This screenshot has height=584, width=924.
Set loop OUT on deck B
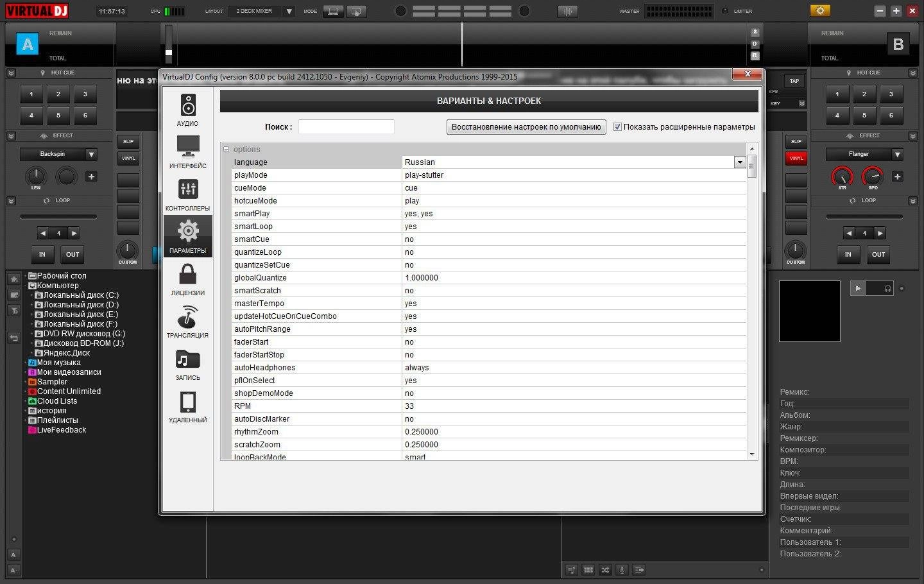click(878, 255)
